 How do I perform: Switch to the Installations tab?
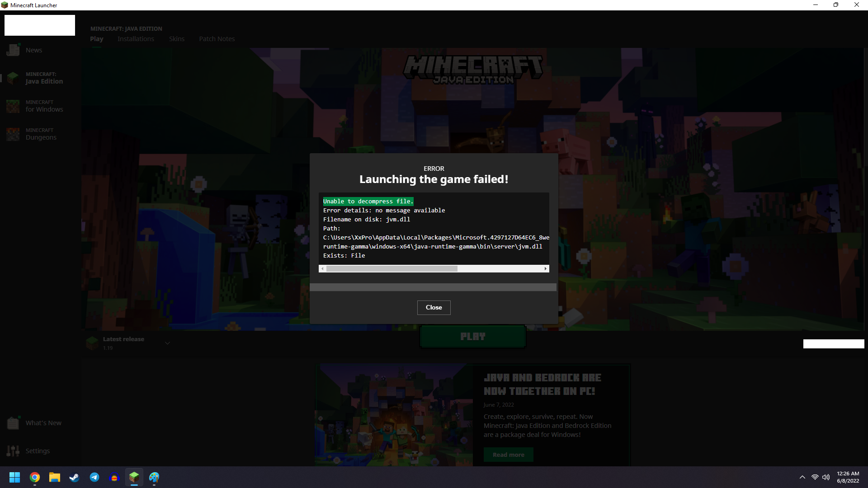click(136, 39)
